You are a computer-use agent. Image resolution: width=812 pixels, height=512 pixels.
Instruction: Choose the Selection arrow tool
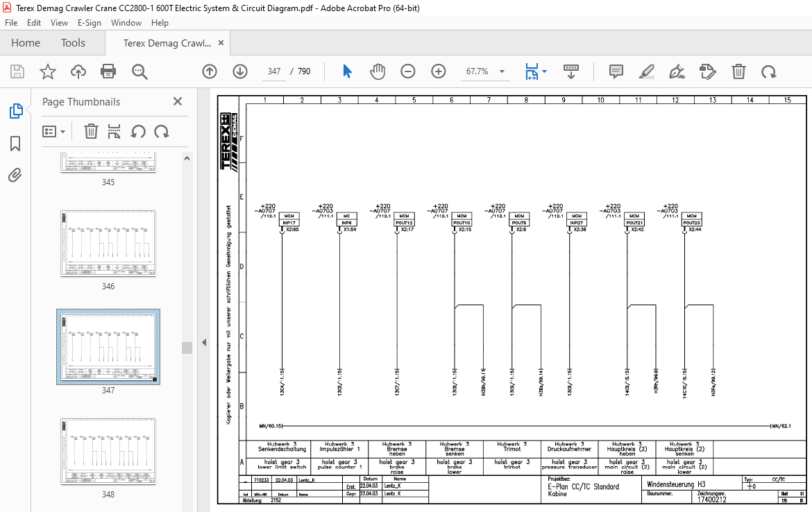(347, 71)
